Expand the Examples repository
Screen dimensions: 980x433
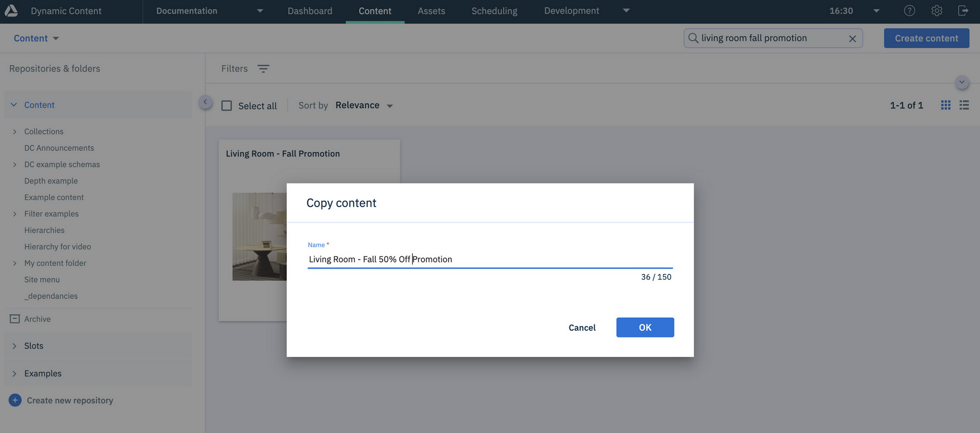point(15,374)
